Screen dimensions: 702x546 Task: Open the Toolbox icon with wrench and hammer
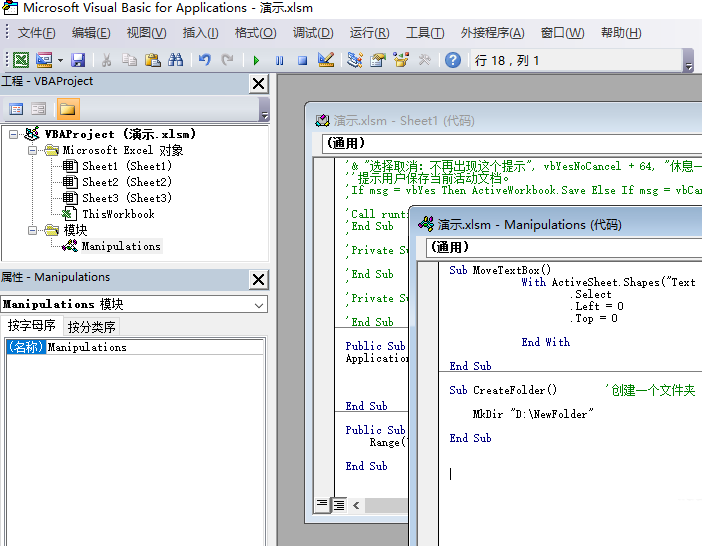(424, 60)
